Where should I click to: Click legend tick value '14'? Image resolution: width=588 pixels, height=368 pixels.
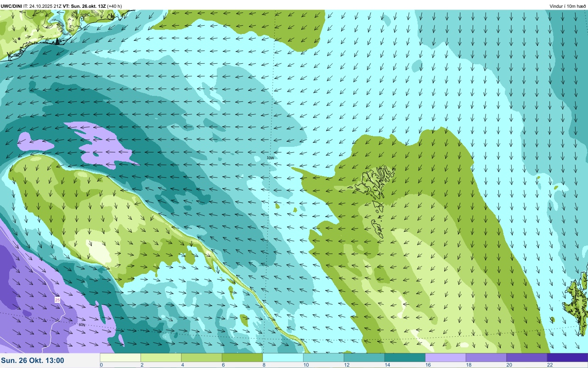[387, 365]
